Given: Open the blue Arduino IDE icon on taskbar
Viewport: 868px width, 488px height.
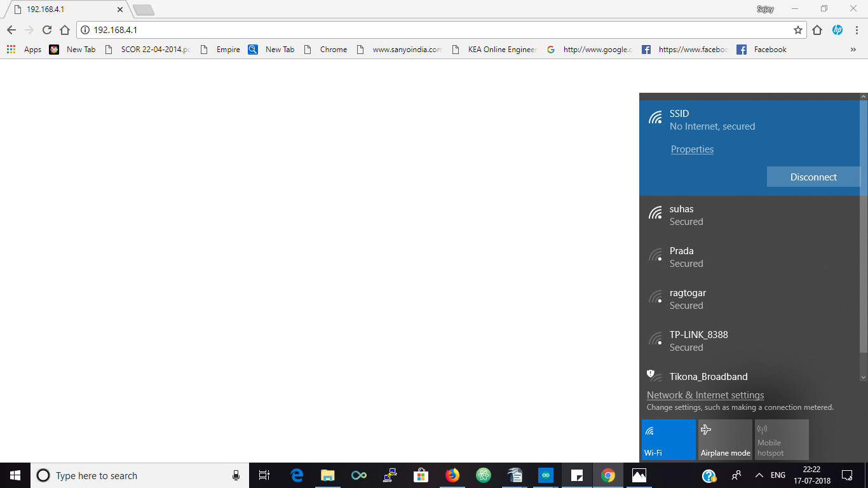Looking at the screenshot, I should (x=546, y=475).
